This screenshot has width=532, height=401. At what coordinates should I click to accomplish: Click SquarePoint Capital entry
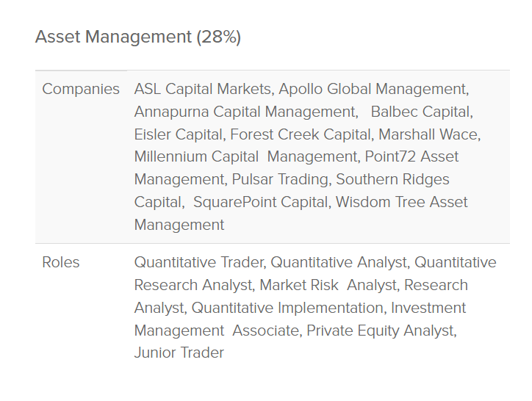260,202
